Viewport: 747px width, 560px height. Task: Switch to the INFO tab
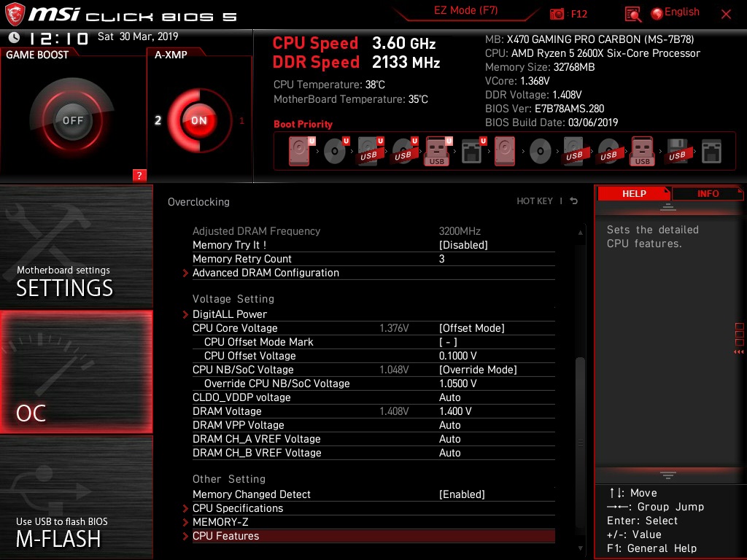(x=708, y=193)
